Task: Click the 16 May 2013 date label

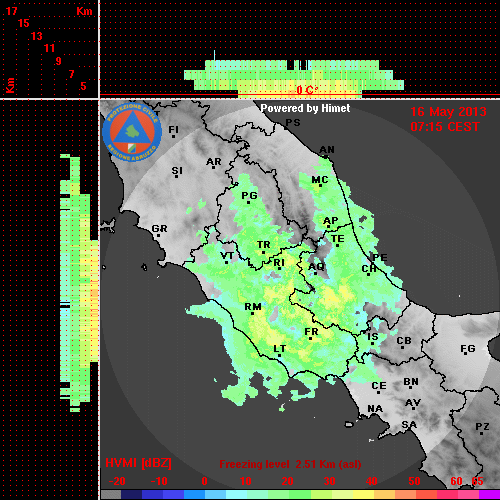Action: pyautogui.click(x=448, y=112)
